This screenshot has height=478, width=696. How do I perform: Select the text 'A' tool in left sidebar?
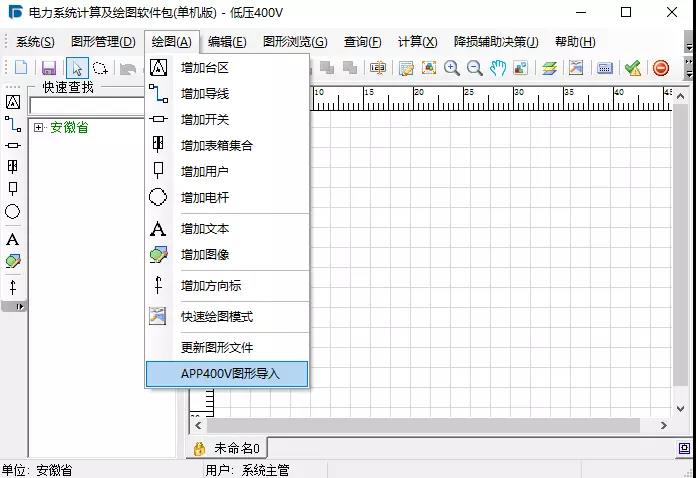click(13, 239)
